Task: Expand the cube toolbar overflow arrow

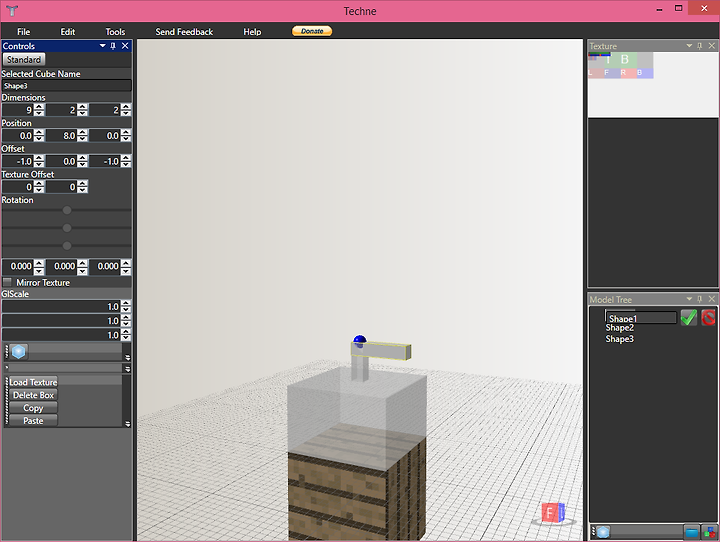Action: tap(128, 357)
